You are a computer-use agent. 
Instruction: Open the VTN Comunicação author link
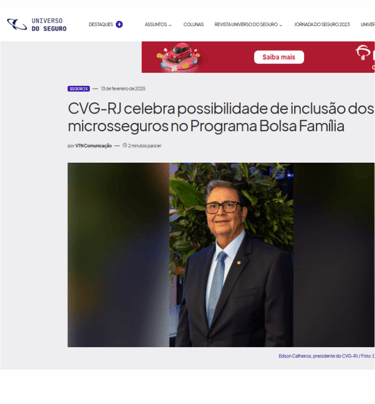(93, 146)
